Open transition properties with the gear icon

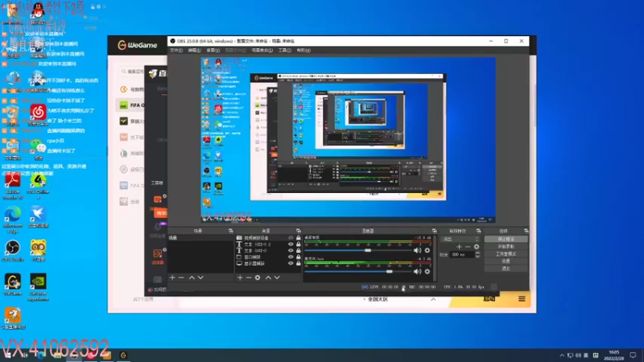477,247
